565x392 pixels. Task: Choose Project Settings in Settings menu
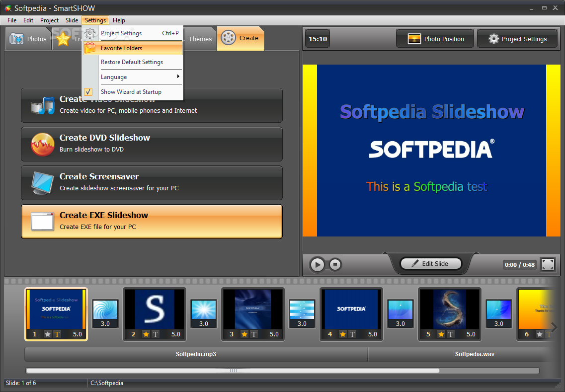pos(133,33)
